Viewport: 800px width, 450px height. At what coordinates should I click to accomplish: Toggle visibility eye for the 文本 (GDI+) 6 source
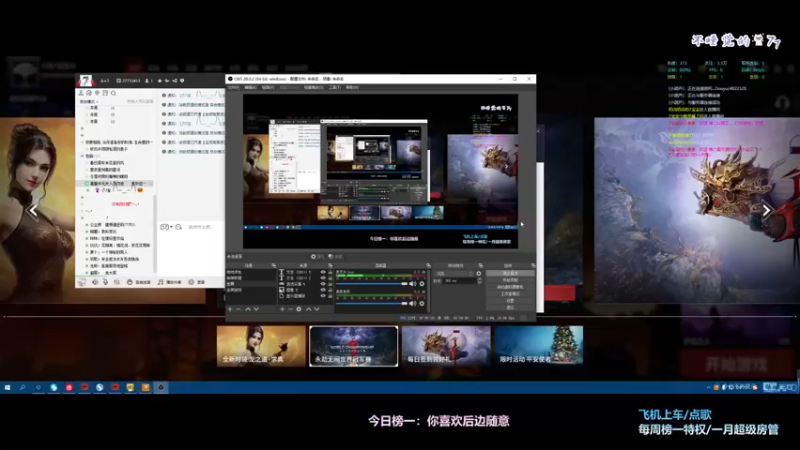point(323,272)
